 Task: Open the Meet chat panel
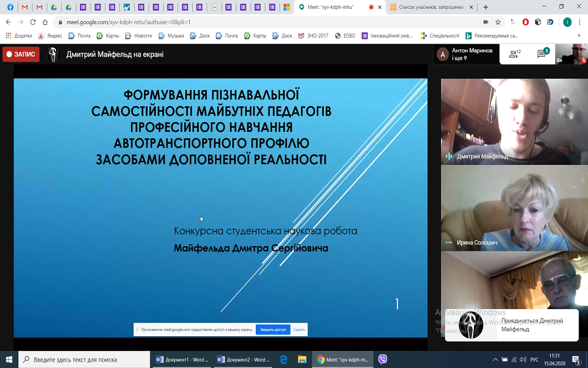[x=541, y=53]
